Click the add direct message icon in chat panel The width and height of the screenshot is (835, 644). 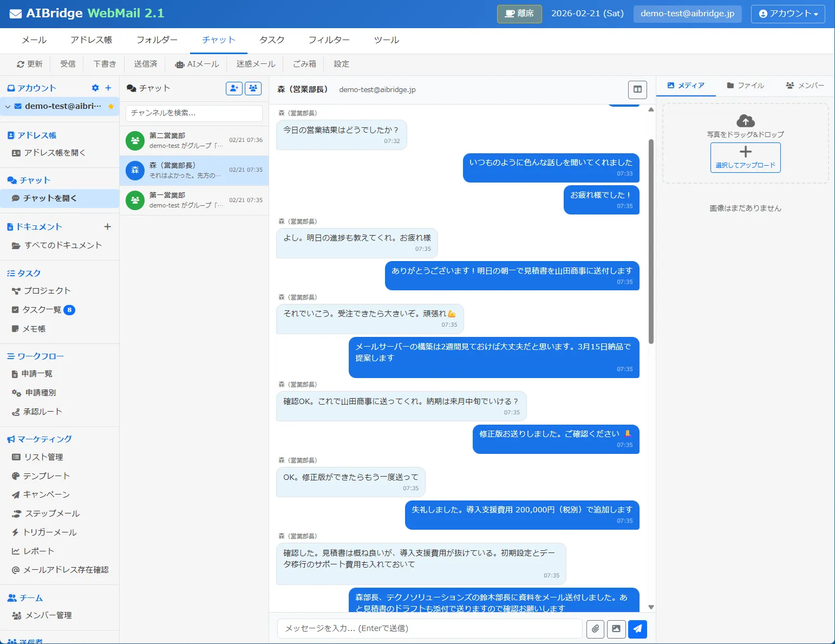(234, 88)
